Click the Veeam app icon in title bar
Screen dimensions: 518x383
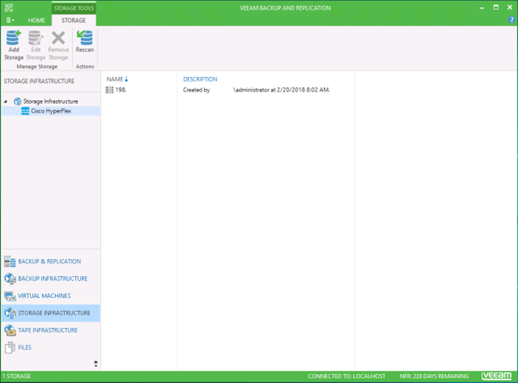click(9, 7)
